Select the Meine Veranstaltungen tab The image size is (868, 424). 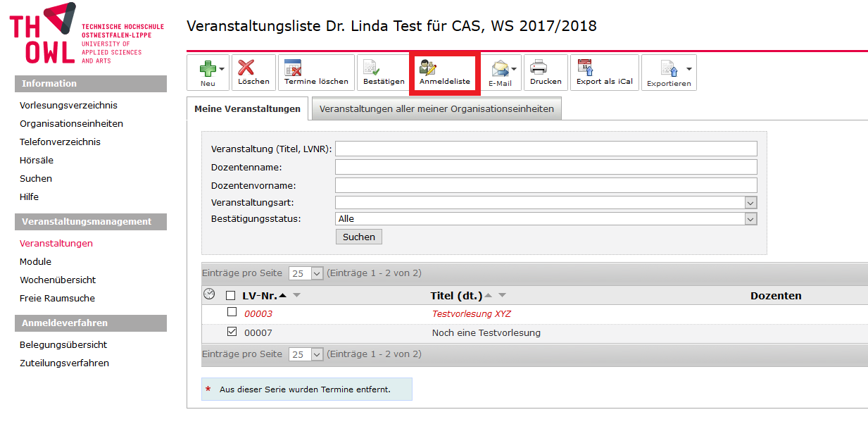point(247,109)
